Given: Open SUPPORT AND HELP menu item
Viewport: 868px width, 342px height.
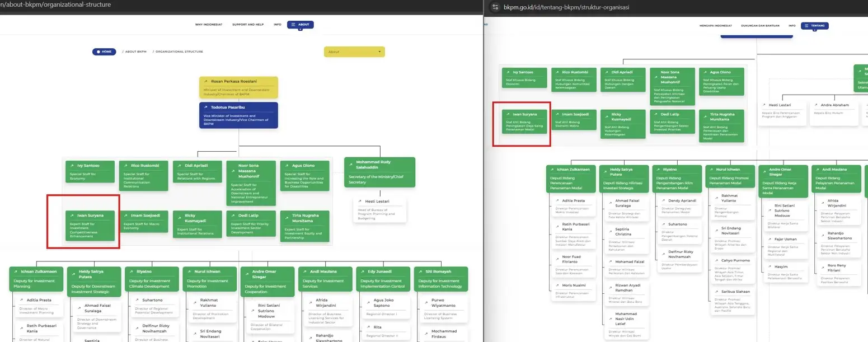Looking at the screenshot, I should point(248,25).
